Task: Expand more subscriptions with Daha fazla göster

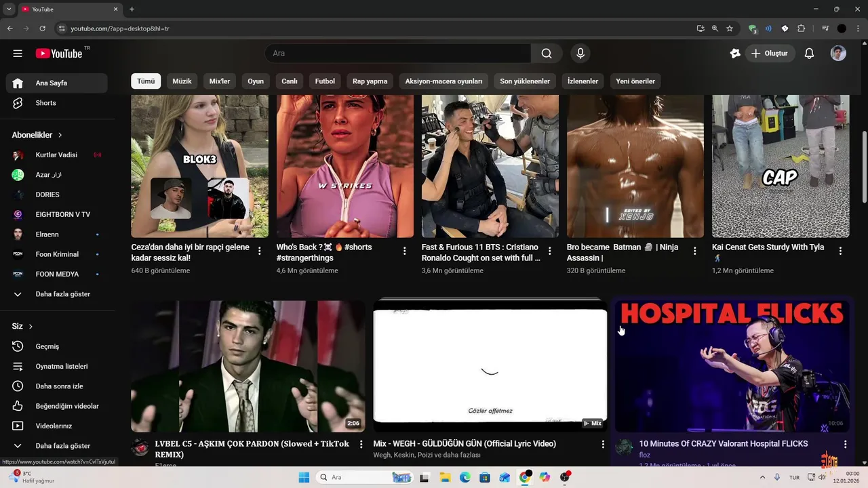Action: (x=57, y=294)
